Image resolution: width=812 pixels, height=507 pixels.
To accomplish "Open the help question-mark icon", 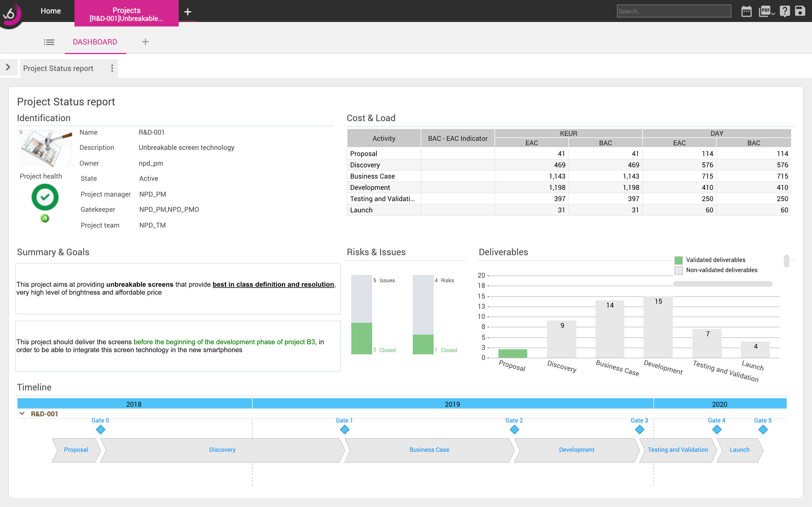I will click(x=784, y=11).
